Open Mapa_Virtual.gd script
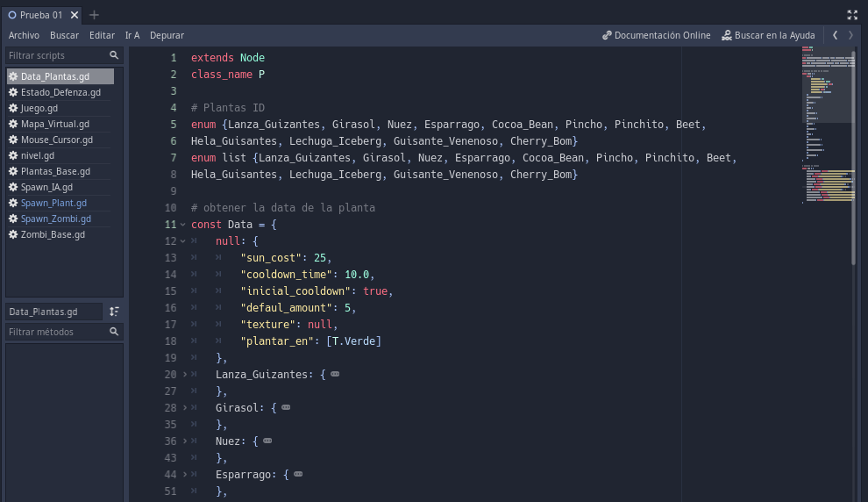868x502 pixels. [x=60, y=124]
